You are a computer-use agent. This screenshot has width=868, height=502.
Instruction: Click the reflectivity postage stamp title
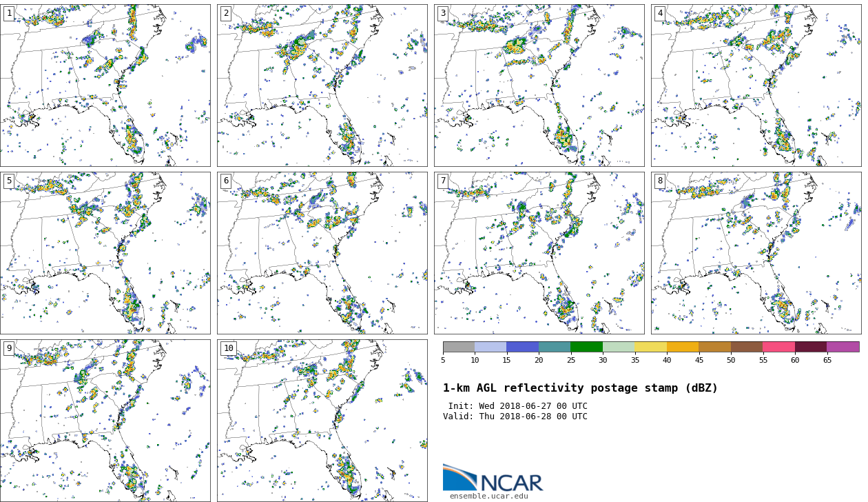tap(580, 388)
